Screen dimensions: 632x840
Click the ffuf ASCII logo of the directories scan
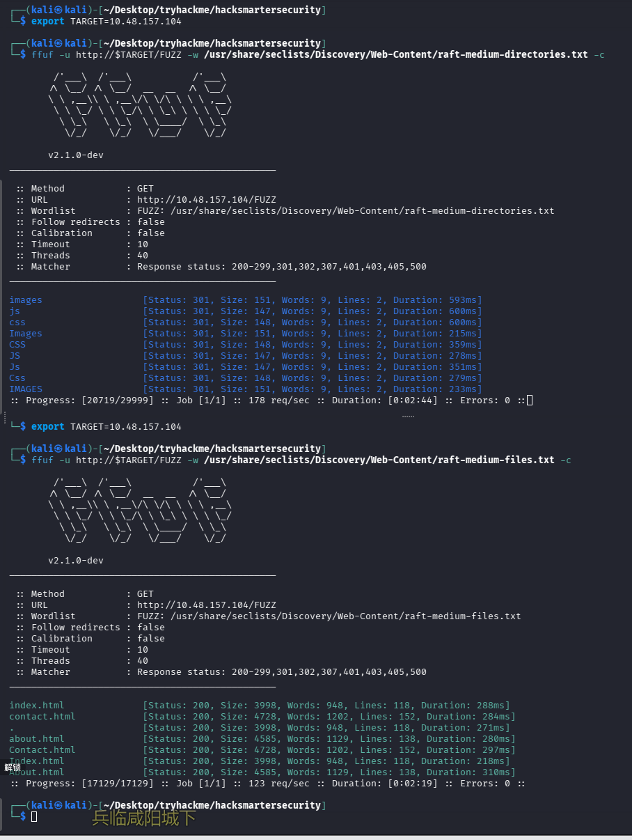pos(139,105)
